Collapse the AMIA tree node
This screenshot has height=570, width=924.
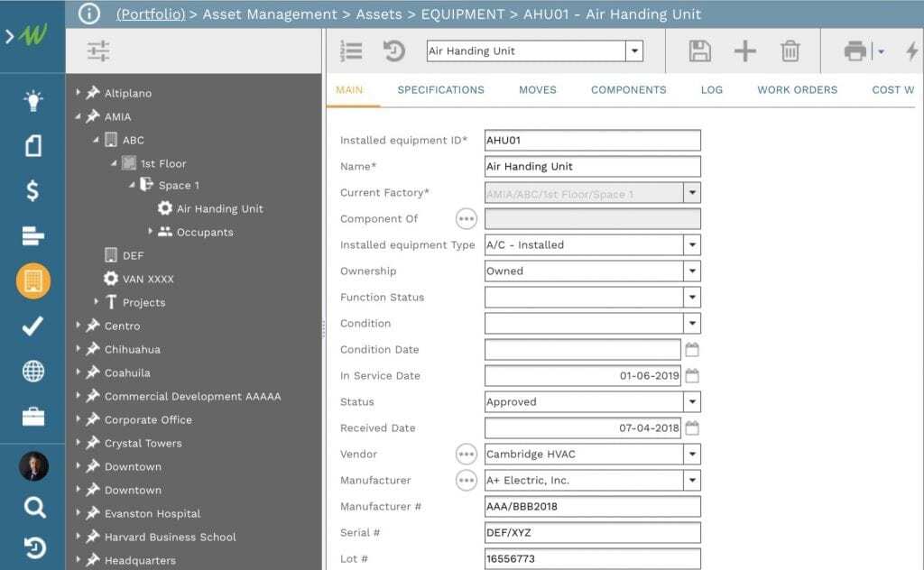point(78,116)
